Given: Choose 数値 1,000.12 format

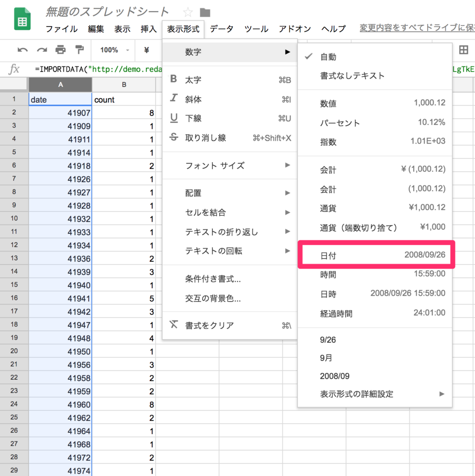Looking at the screenshot, I should click(375, 103).
